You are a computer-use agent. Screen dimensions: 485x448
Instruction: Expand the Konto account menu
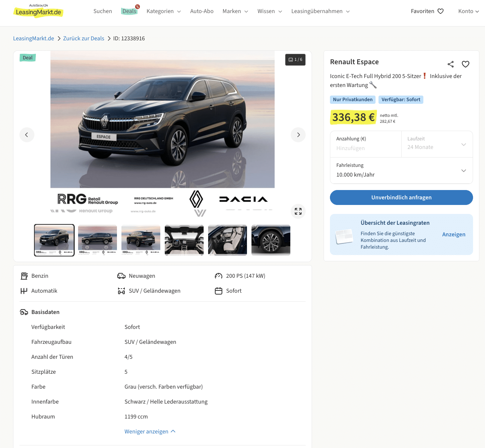468,11
